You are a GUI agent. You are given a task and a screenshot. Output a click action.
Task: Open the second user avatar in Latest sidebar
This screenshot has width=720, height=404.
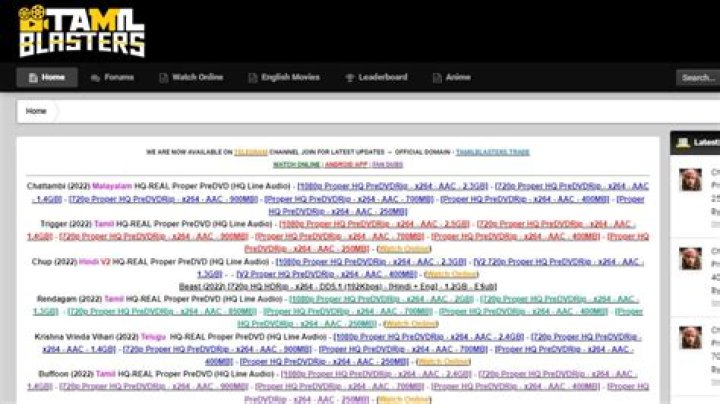pyautogui.click(x=690, y=258)
